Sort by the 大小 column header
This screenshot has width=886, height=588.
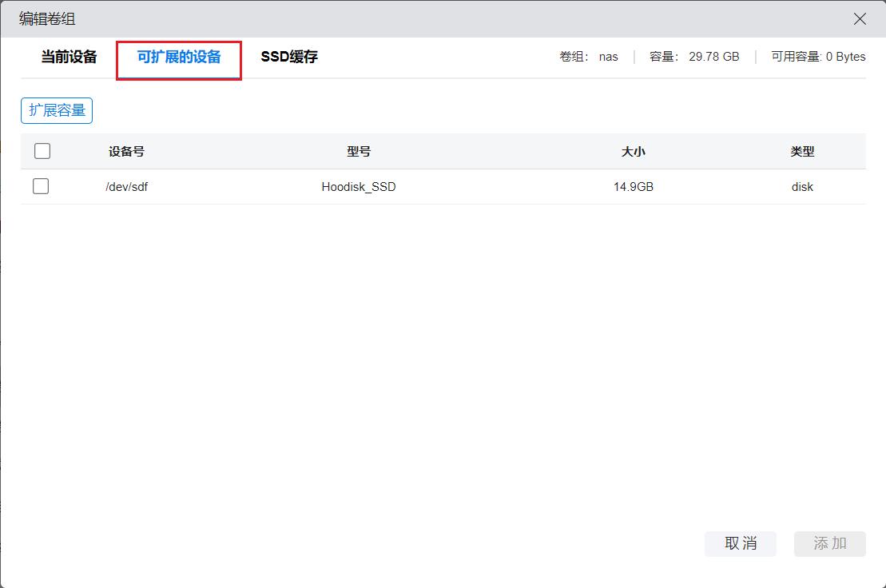pyautogui.click(x=634, y=151)
